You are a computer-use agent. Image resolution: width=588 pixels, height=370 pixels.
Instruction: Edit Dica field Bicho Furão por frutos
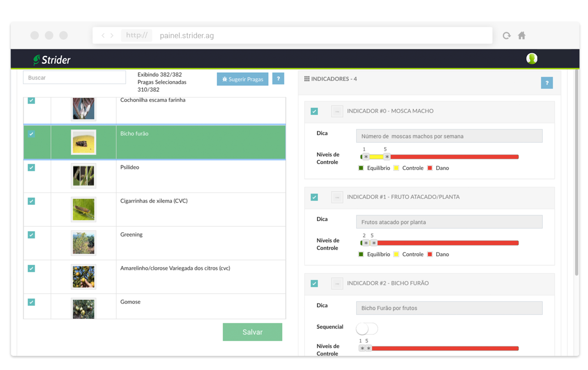(449, 308)
